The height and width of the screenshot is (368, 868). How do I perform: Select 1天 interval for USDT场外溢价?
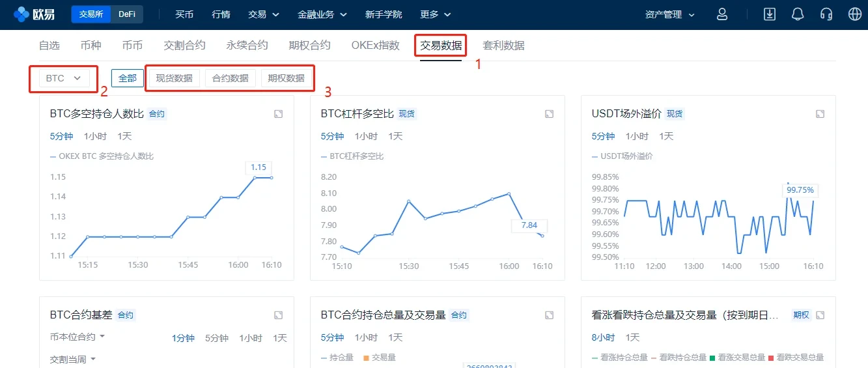pos(666,136)
